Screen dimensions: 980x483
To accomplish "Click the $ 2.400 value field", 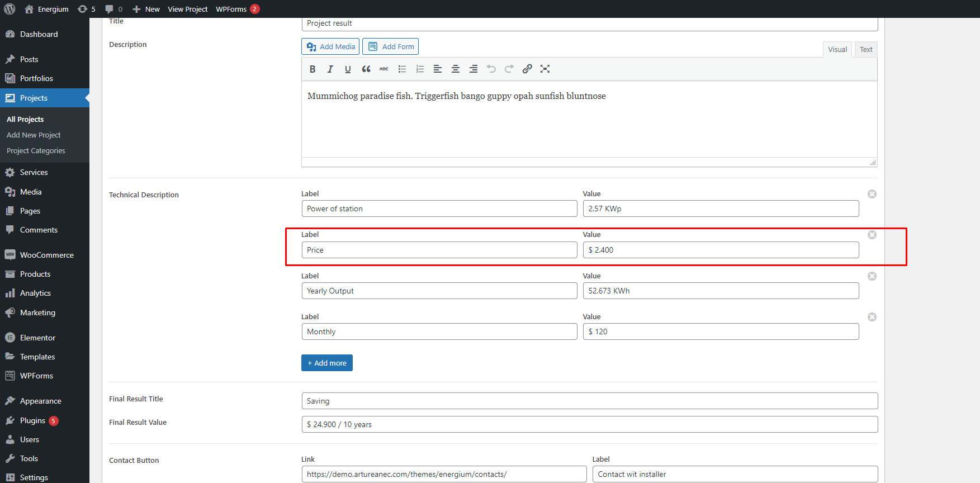I will coord(721,250).
